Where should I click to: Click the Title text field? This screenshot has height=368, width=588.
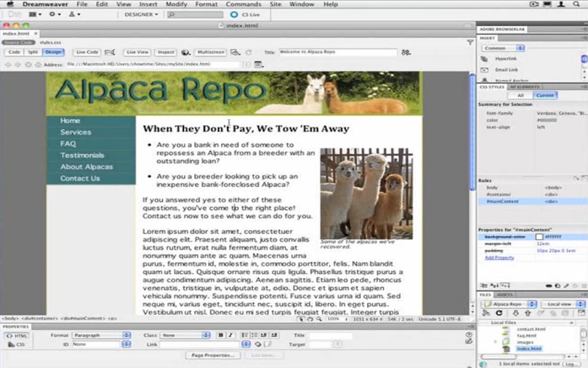coord(337,52)
